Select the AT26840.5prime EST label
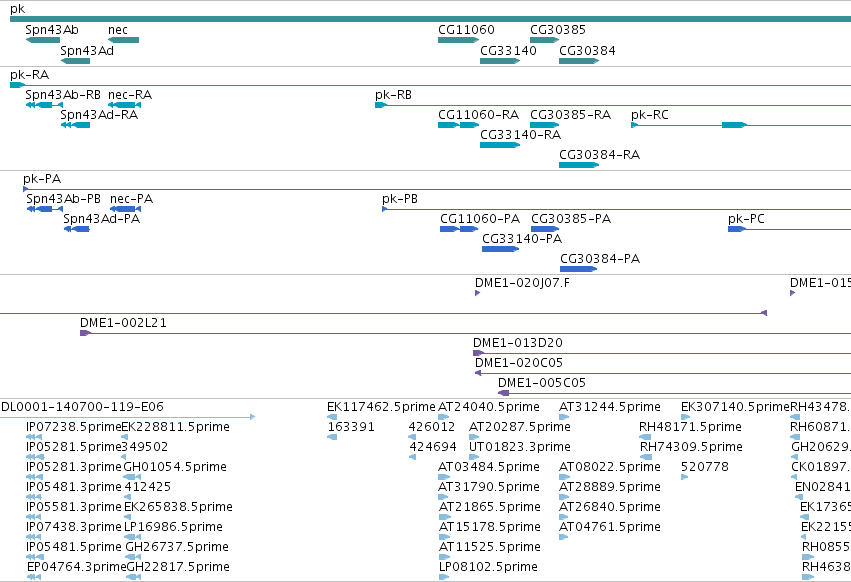The image size is (851, 582). click(610, 507)
